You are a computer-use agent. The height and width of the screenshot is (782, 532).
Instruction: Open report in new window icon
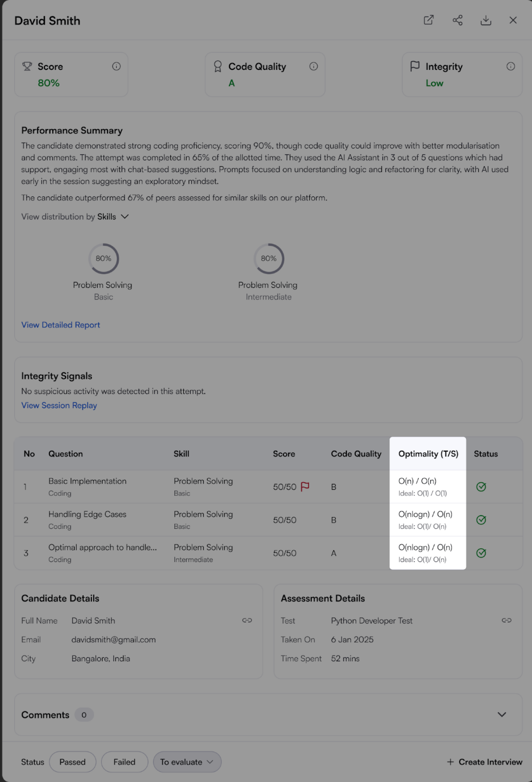[x=428, y=20]
